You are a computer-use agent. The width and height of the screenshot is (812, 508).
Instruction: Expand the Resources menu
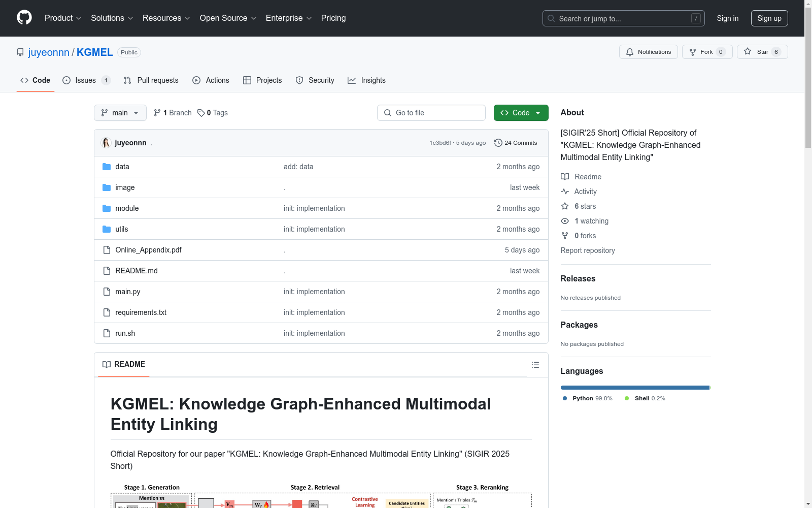pyautogui.click(x=166, y=18)
